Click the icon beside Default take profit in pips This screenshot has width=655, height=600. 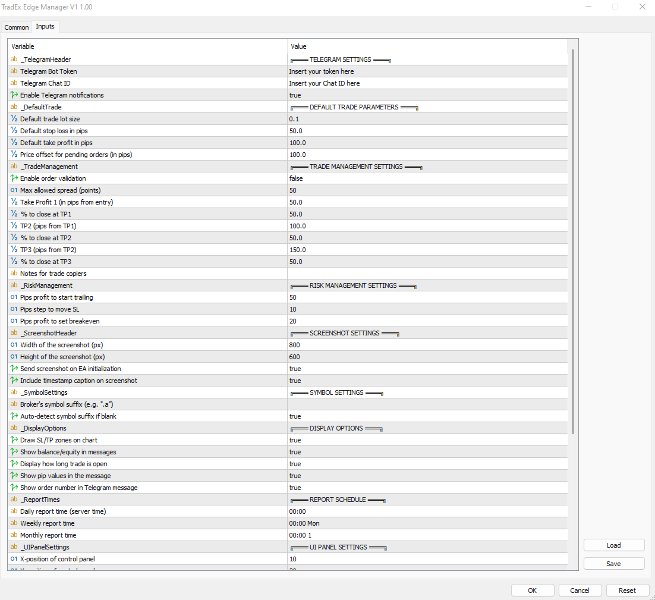tap(14, 142)
